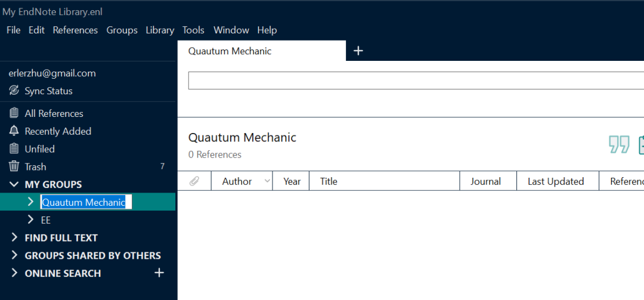Open the Library menu
This screenshot has height=300, width=644.
(160, 30)
